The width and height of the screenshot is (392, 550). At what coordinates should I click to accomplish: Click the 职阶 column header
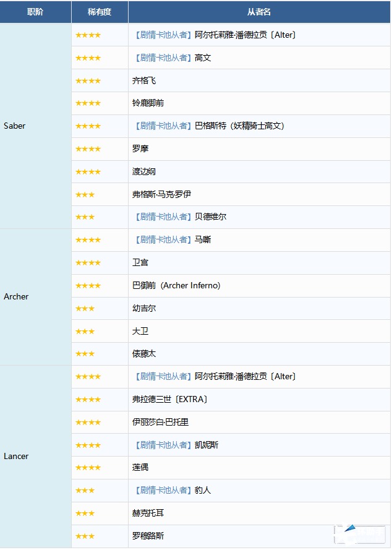[x=35, y=12]
